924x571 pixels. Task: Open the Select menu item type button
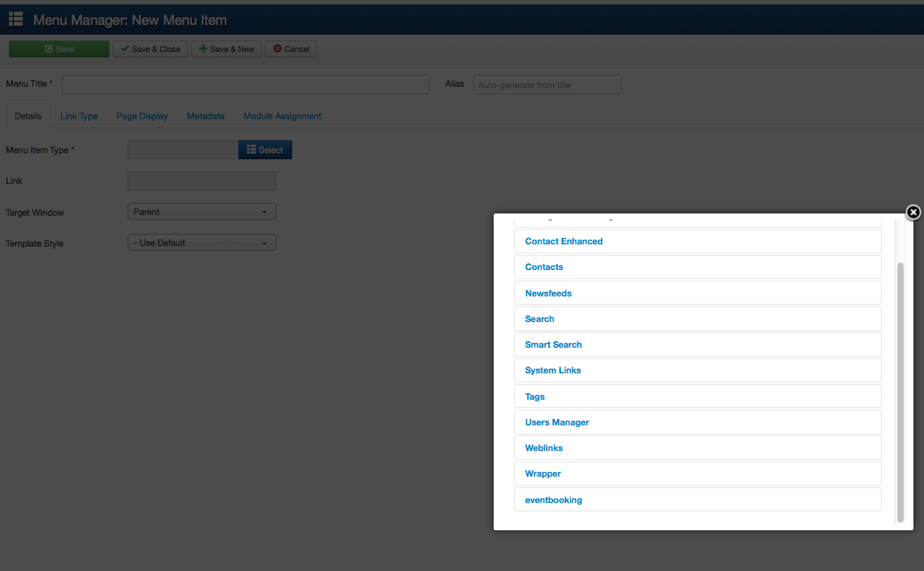265,150
